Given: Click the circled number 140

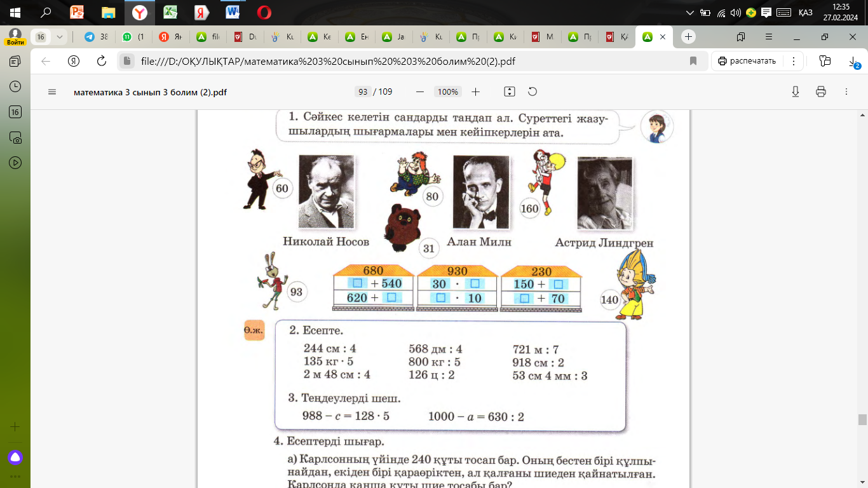Looking at the screenshot, I should (x=610, y=300).
